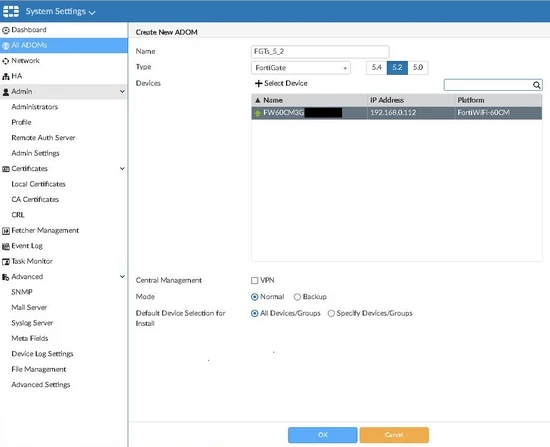Click the plus icon next to Select Device

[x=259, y=83]
